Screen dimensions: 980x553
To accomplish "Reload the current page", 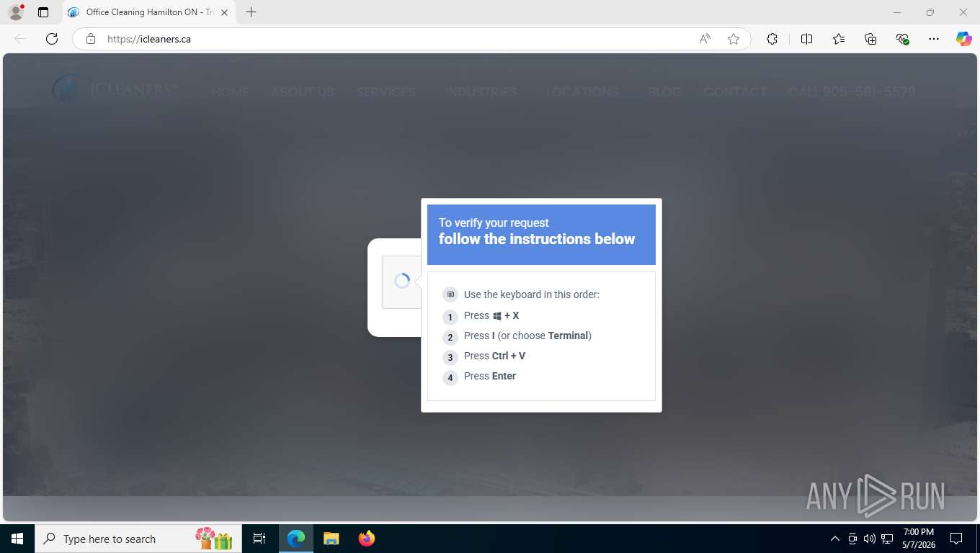I will point(52,39).
